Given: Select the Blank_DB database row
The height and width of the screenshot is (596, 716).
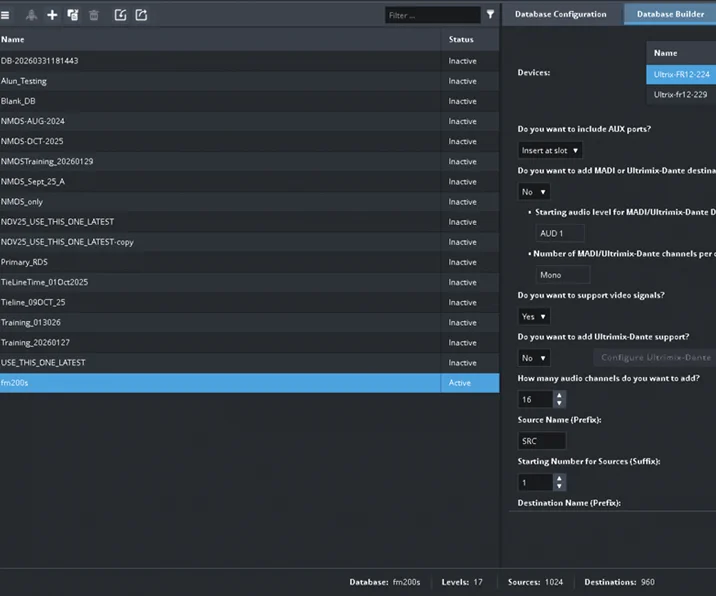Looking at the screenshot, I should tap(249, 101).
